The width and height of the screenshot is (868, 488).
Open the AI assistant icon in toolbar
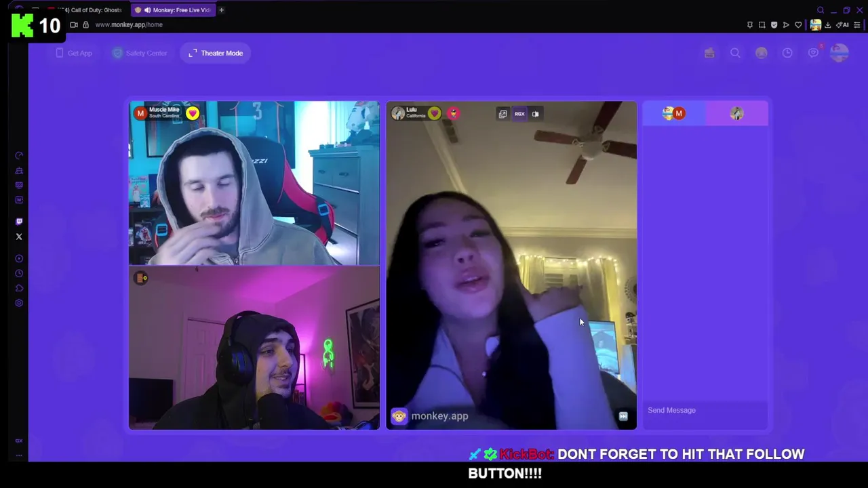pyautogui.click(x=842, y=25)
